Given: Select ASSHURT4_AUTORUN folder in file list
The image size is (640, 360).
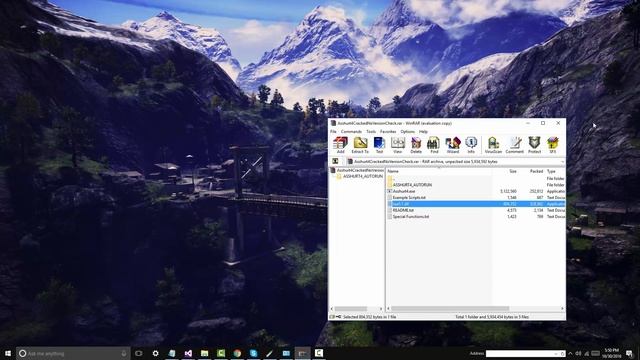Looking at the screenshot, I should [476, 185].
